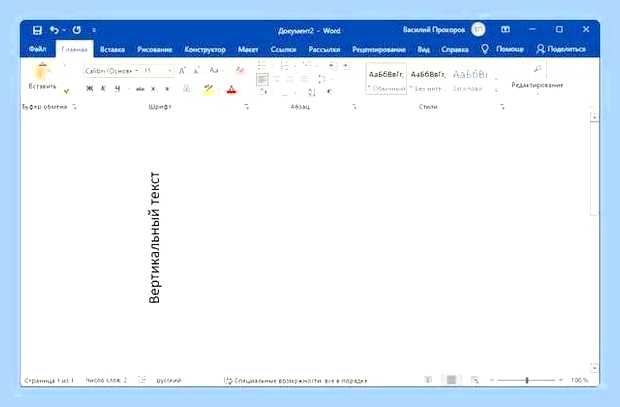The image size is (620, 407).
Task: Click the Clear All Formatting eraser icon
Action: click(x=240, y=70)
